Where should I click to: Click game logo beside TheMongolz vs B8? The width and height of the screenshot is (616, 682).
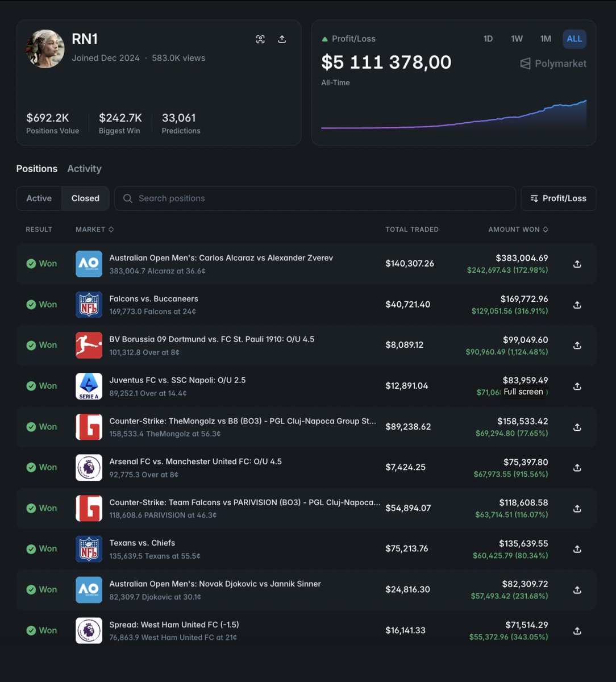89,427
